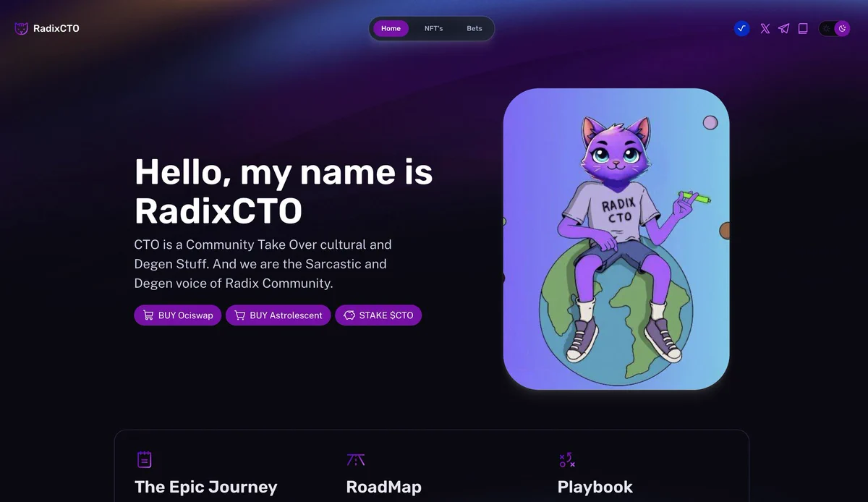868x502 pixels.
Task: Click the RadixCTO brand name text
Action: coord(56,29)
